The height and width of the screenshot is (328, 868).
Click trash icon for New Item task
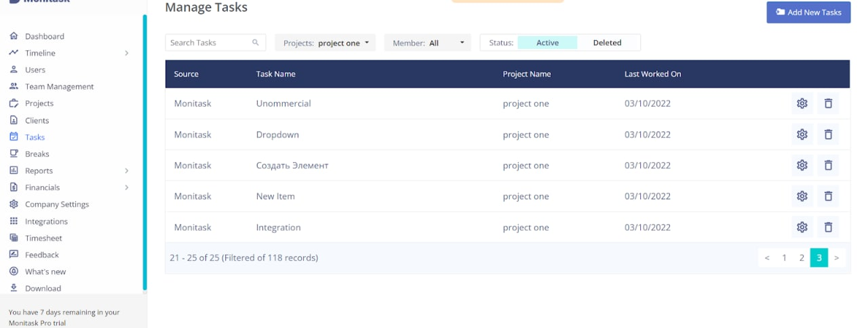828,196
